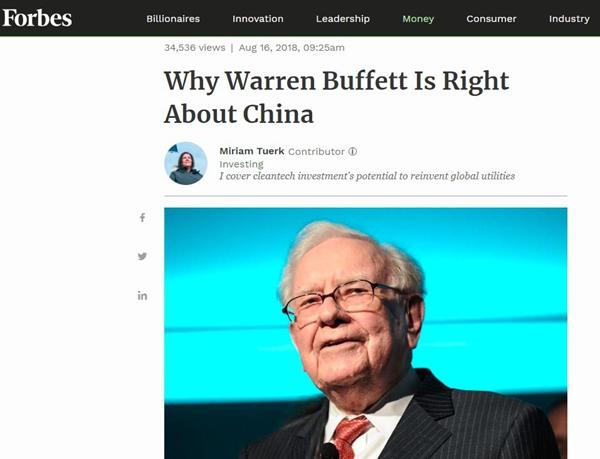
Task: Open contributor info icon next to Contributor
Action: [353, 151]
